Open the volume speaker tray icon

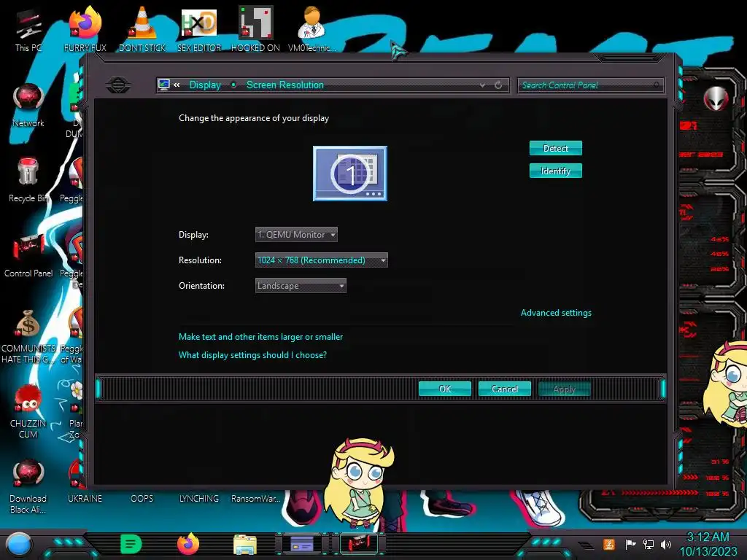(x=666, y=544)
